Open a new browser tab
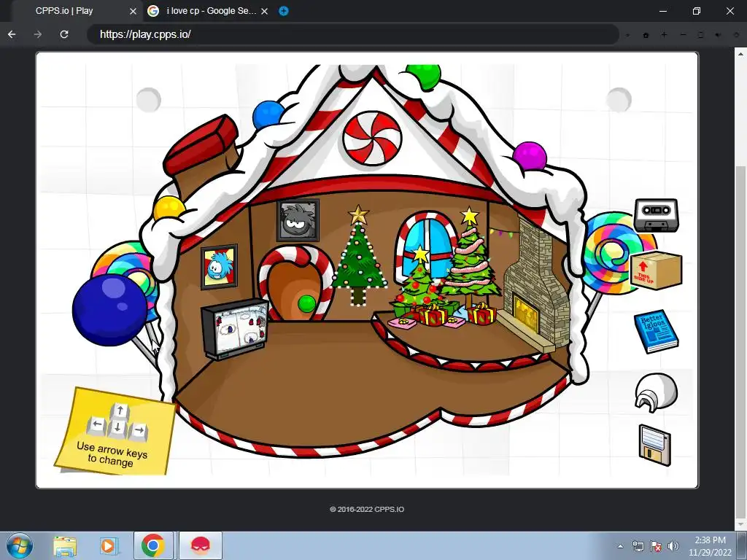This screenshot has width=747, height=560. click(x=284, y=11)
